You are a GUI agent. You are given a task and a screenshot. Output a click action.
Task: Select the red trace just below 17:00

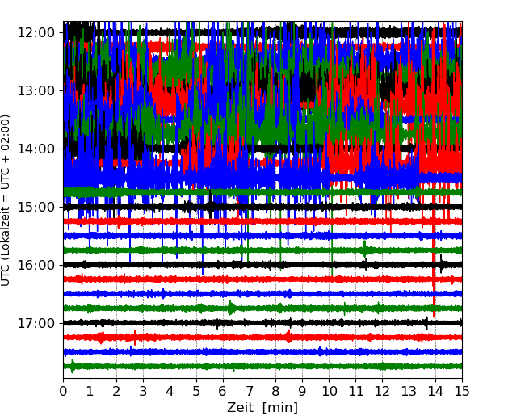point(242,337)
